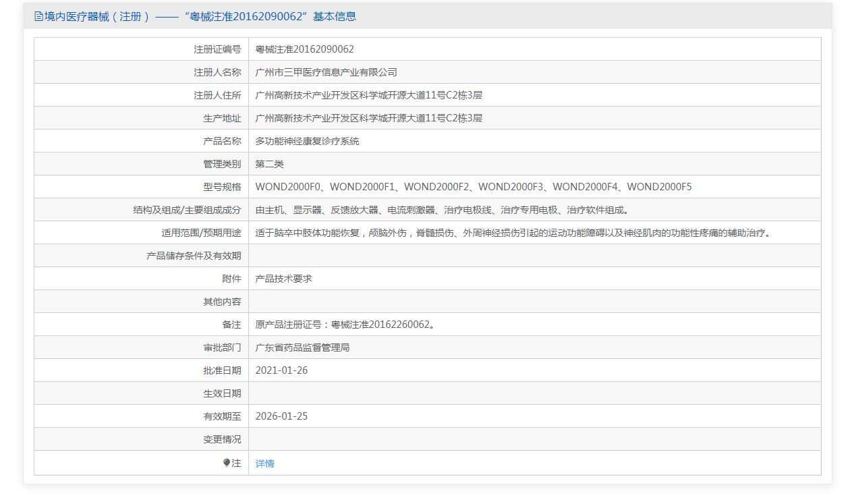Click registrant name 广州市三甲医疗信息产业有限公司

(x=326, y=72)
